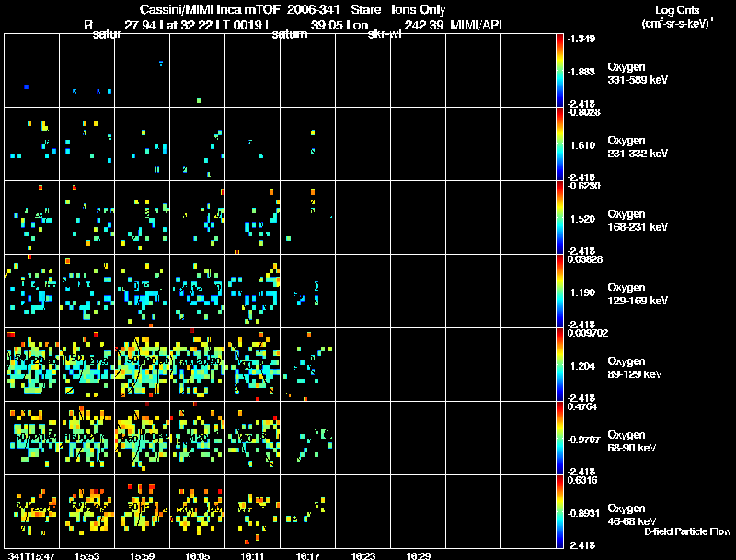Click the 1.610 color scale value
This screenshot has height=560, width=736.
(x=582, y=145)
